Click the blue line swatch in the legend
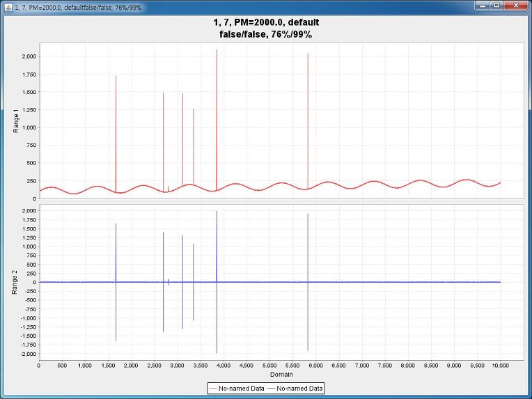The image size is (532, 399). coord(272,389)
